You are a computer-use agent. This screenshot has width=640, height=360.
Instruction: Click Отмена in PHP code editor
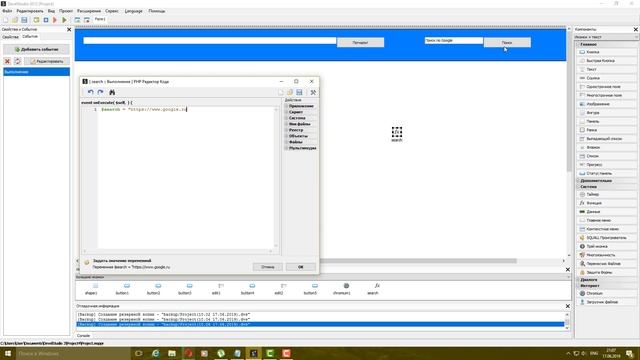267,267
